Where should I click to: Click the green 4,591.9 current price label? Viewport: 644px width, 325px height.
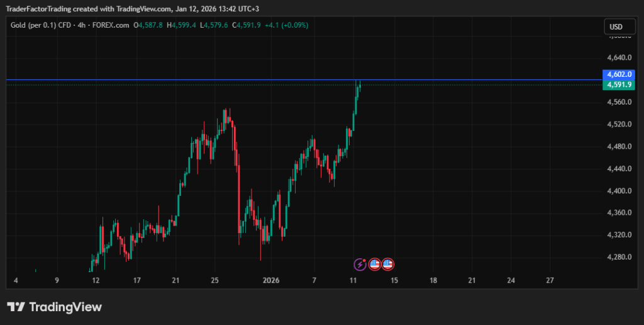[619, 84]
